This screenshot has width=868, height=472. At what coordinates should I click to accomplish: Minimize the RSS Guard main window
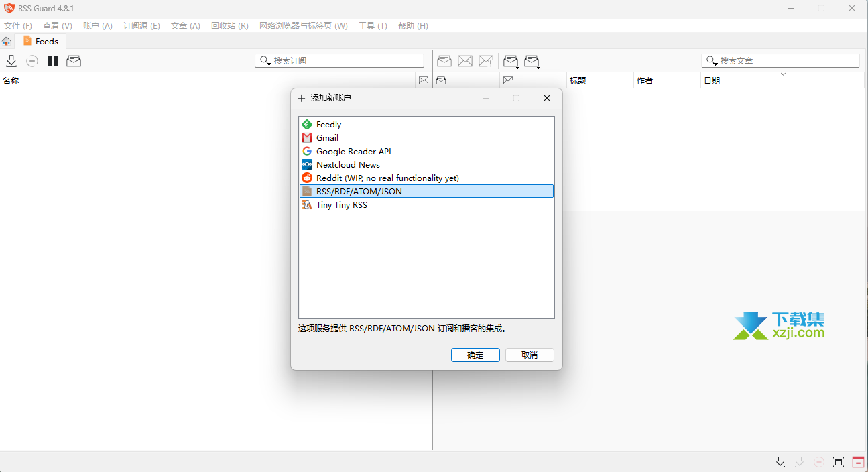790,8
